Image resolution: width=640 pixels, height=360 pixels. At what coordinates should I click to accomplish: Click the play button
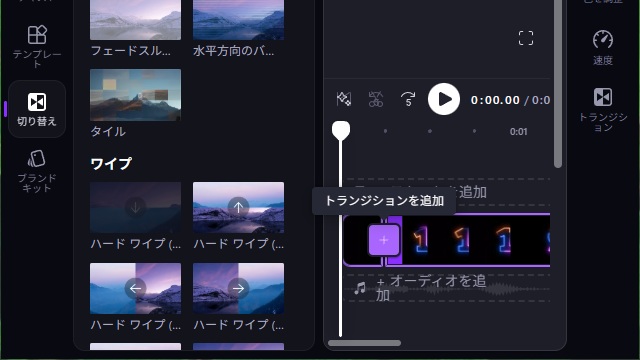444,99
